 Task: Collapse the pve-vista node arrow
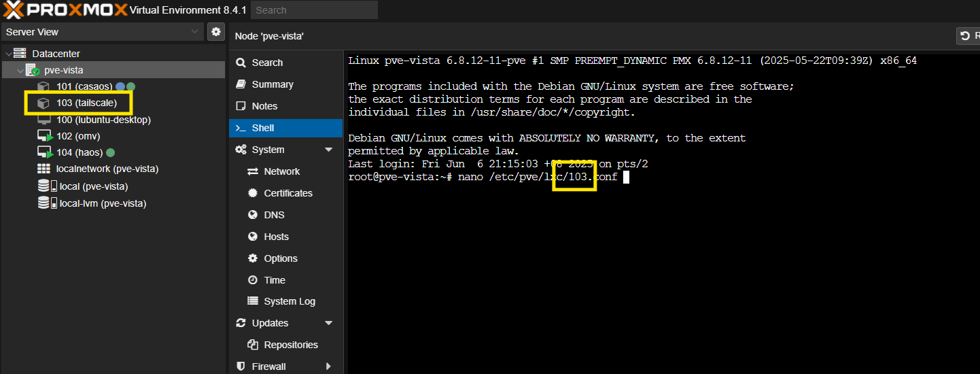pos(19,70)
